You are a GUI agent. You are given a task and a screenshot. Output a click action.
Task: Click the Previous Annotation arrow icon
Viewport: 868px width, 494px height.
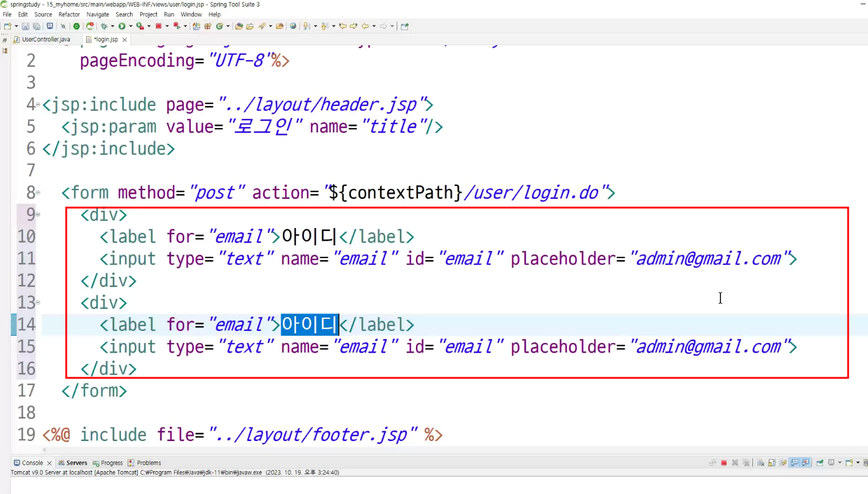324,26
